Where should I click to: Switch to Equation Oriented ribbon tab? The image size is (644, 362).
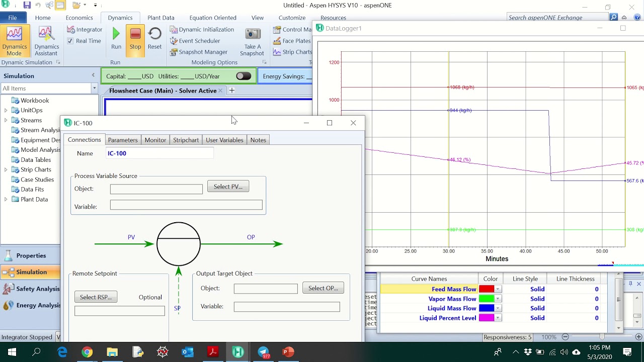213,18
